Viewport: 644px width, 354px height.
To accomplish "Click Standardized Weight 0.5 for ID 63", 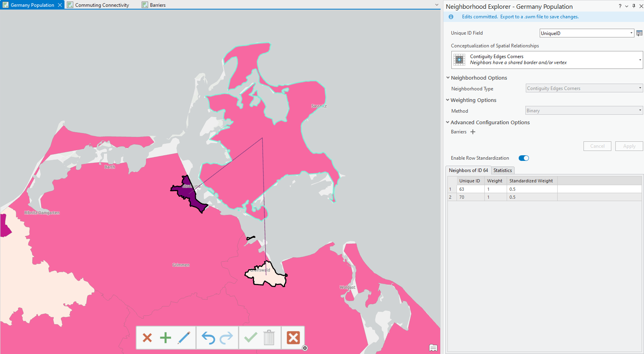I will coord(532,189).
